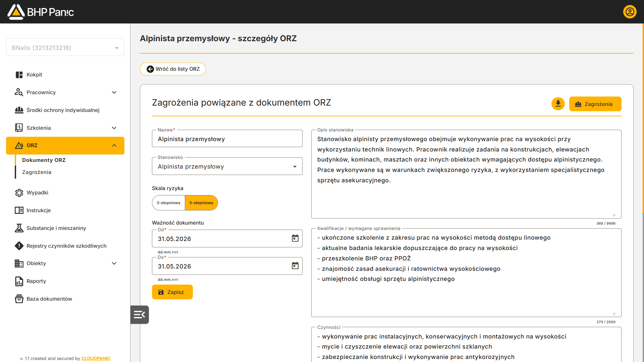
Task: Click the helmet icon for Środki ochrony indywidualnej
Action: click(19, 110)
